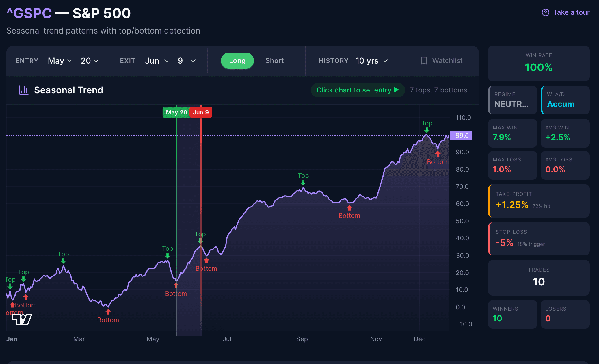Click the Top arrow at the Jun 9 line
Viewport: 599px width, 364px height.
[x=200, y=241]
